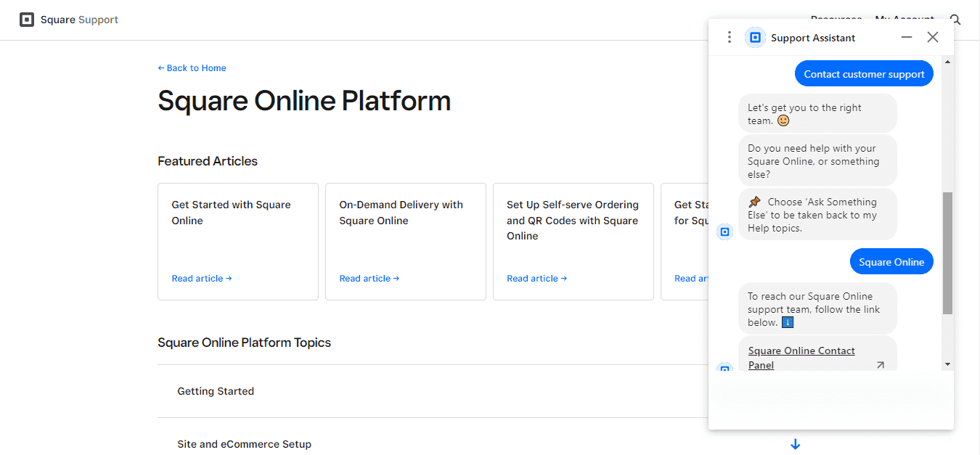This screenshot has height=455, width=980.
Task: Click the Featured Articles heading
Action: (x=208, y=161)
